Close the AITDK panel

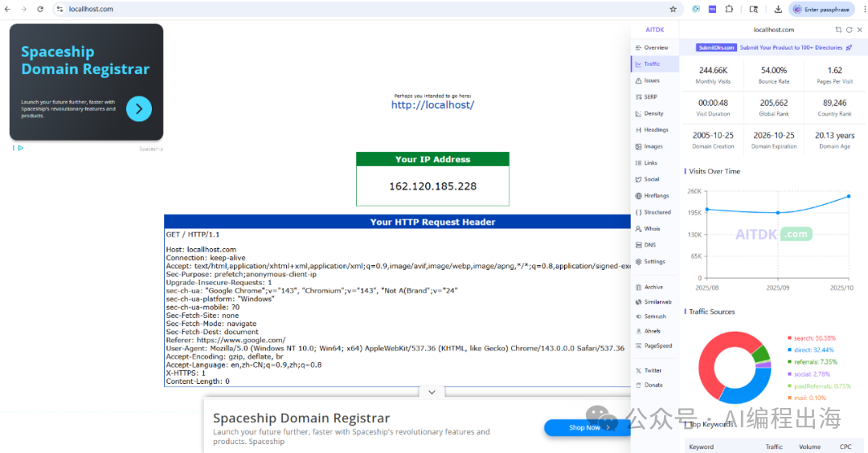pyautogui.click(x=860, y=30)
